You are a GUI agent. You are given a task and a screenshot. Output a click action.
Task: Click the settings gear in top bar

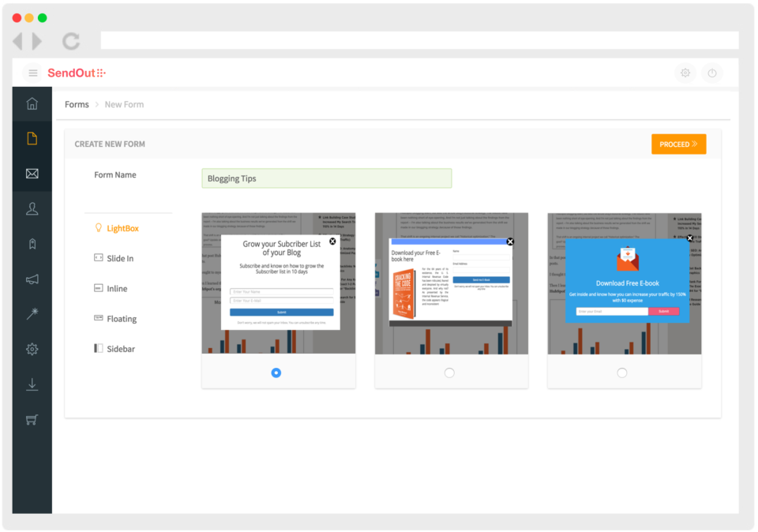(685, 72)
